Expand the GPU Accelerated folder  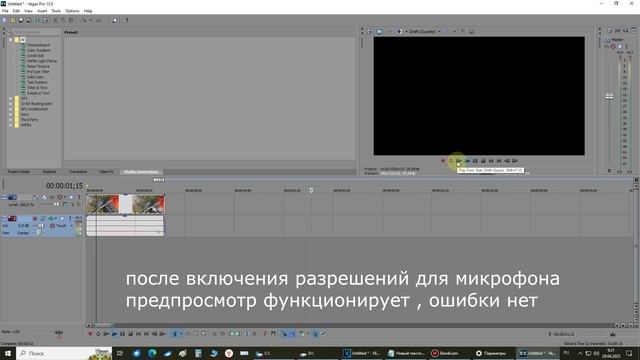point(11,109)
